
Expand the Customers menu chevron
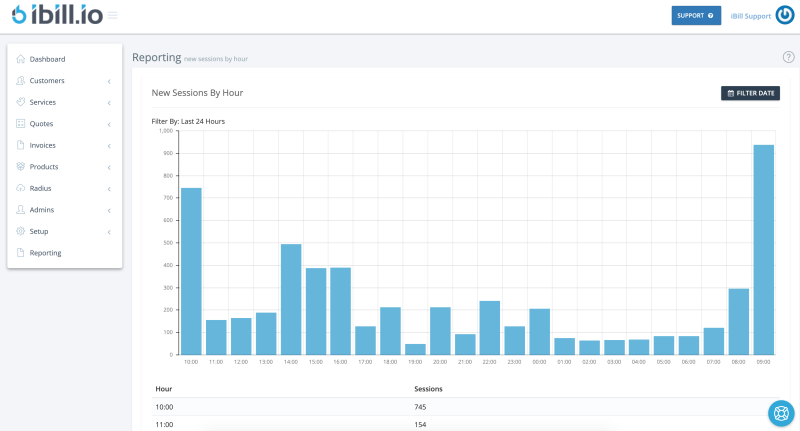pyautogui.click(x=109, y=81)
